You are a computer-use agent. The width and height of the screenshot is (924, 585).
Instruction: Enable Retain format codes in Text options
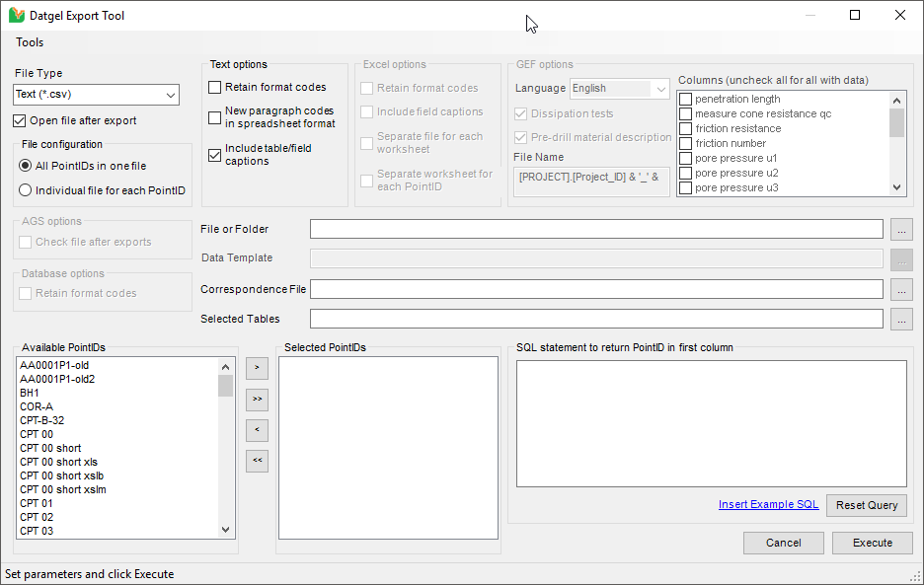click(215, 88)
